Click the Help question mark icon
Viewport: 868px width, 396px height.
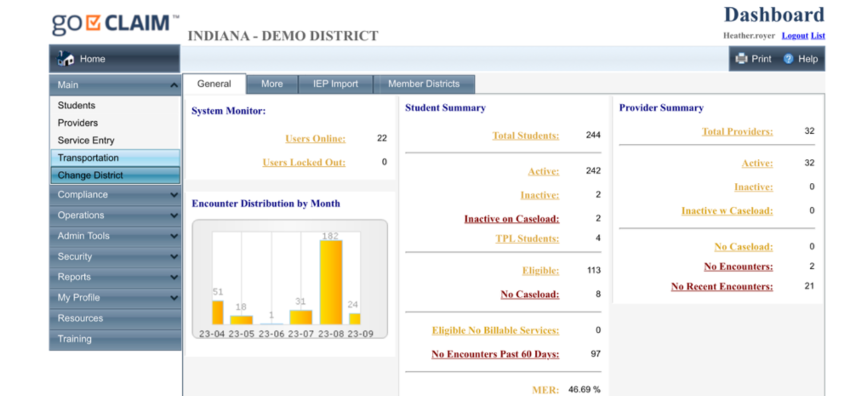coord(789,58)
